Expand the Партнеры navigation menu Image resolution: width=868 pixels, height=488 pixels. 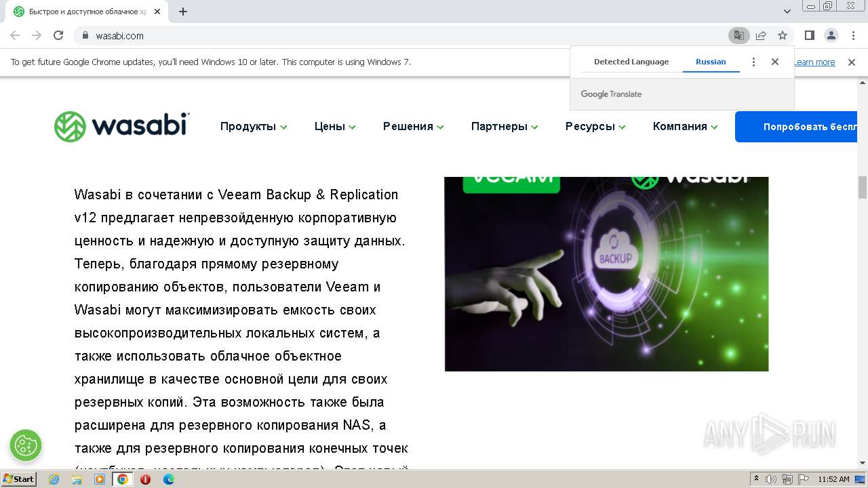tap(505, 126)
